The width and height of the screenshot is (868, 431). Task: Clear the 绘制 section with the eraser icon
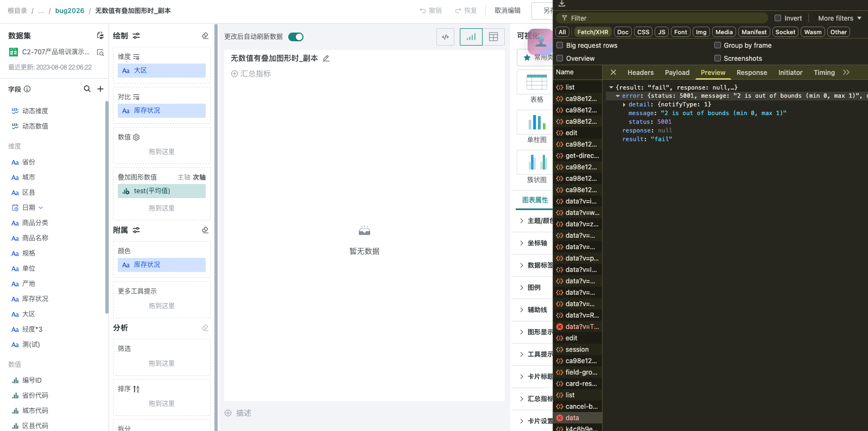pos(205,35)
